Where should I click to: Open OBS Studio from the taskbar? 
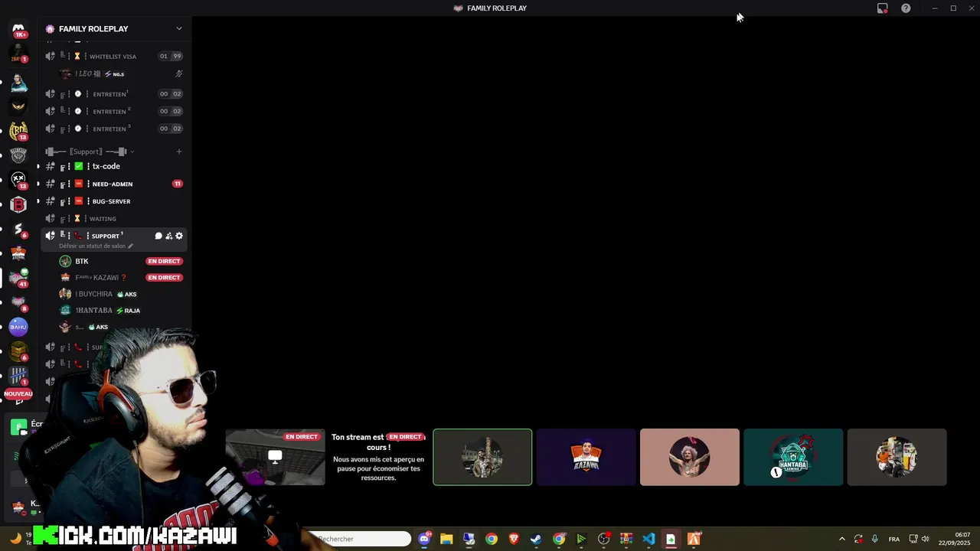pos(603,539)
